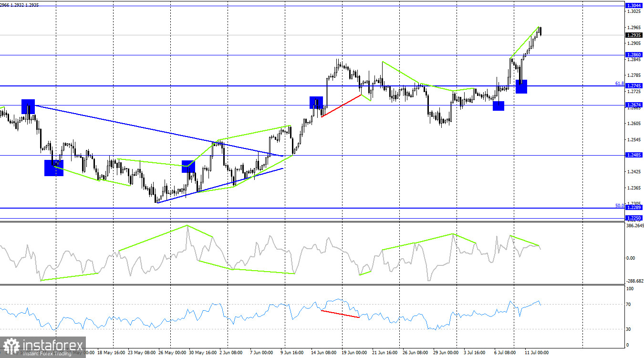
Task: Click the 26 Jun 08:00 date label
Action: pyautogui.click(x=415, y=354)
